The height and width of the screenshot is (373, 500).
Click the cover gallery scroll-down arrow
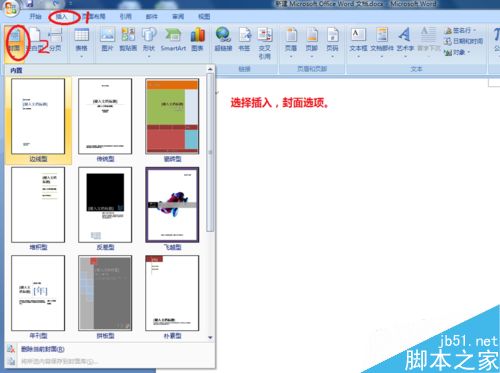coord(210,337)
